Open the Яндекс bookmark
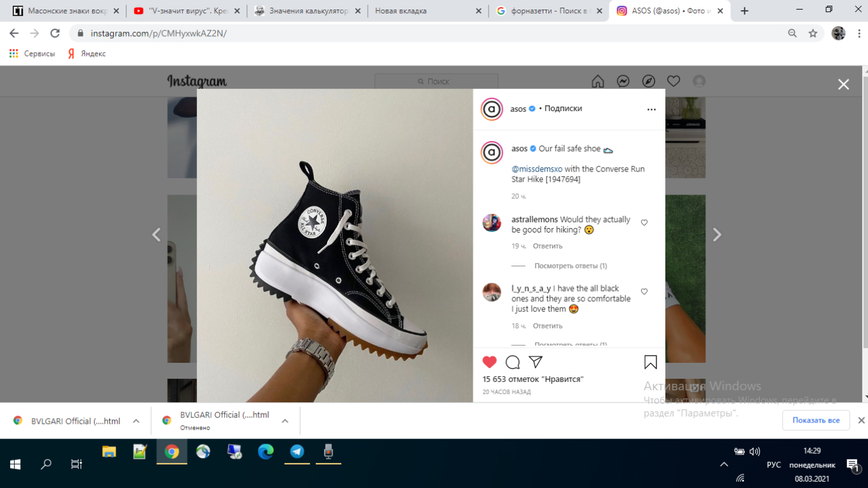The height and width of the screenshot is (488, 868). point(86,54)
